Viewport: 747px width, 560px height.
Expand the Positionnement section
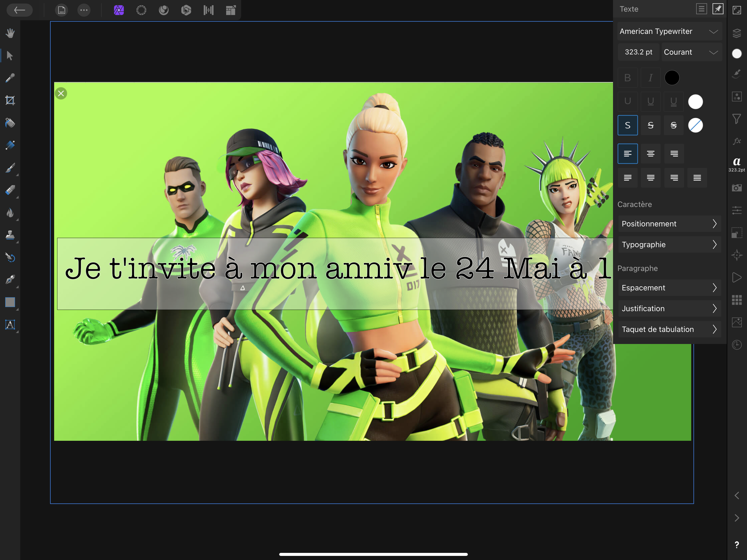coord(669,224)
